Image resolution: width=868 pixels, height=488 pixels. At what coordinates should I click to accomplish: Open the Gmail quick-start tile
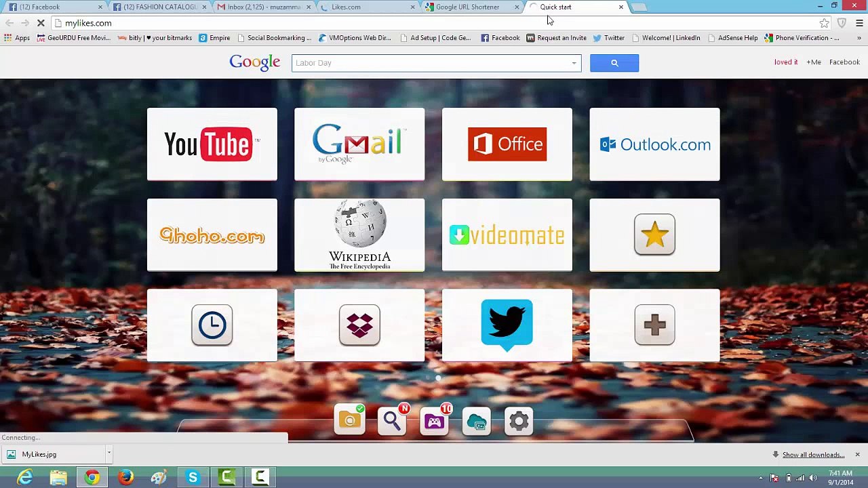click(x=359, y=144)
